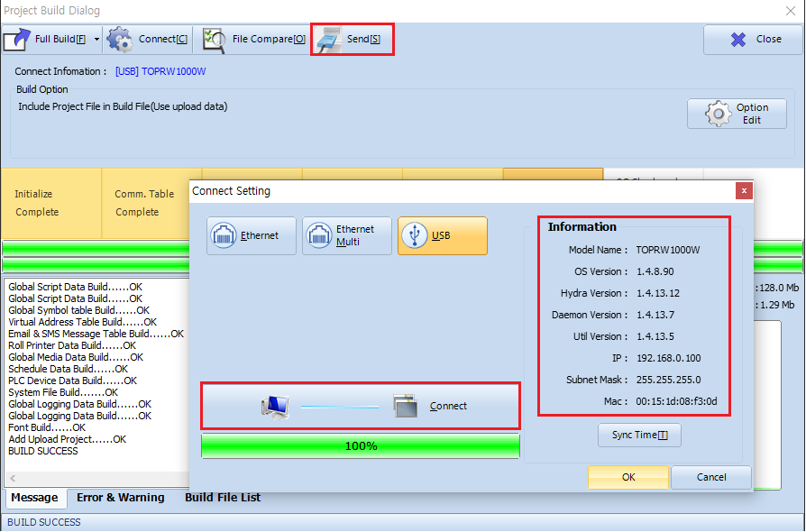Click the Initialize Complete step
The height and width of the screenshot is (532, 806).
[x=51, y=203]
